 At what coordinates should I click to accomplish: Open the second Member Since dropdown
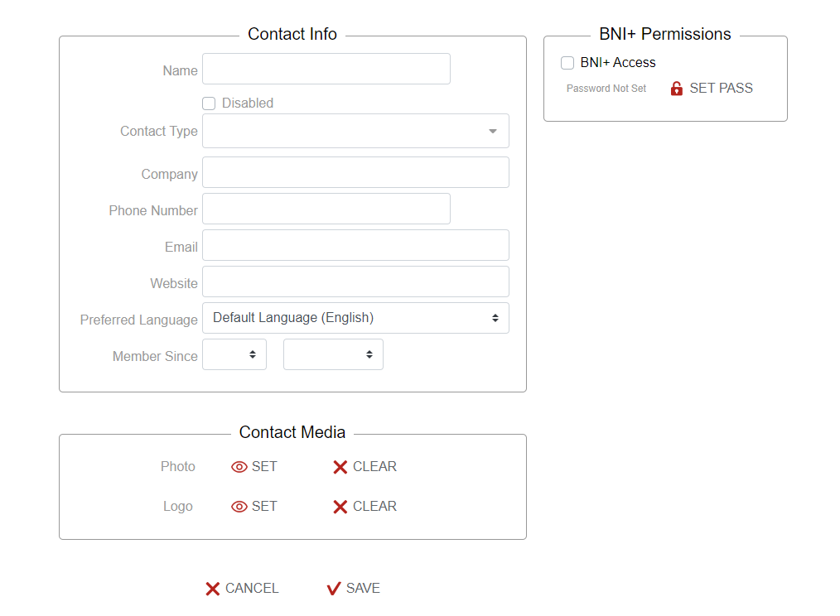[x=333, y=354]
